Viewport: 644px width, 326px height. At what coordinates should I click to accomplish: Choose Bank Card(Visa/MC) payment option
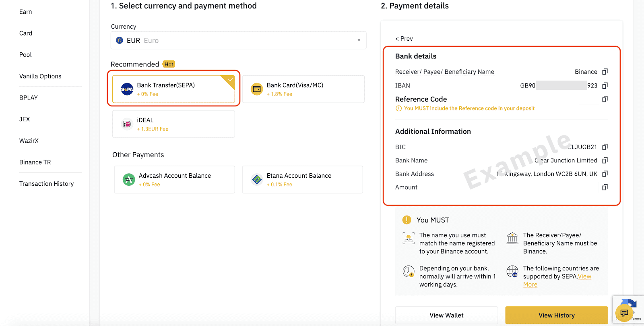303,89
